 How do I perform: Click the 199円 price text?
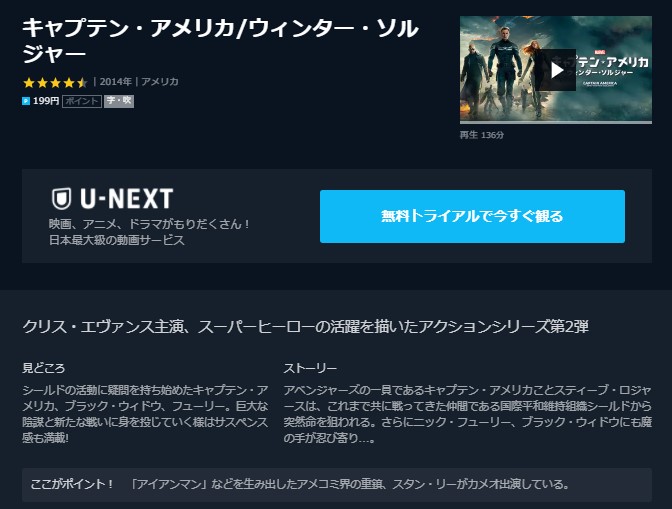(x=46, y=101)
